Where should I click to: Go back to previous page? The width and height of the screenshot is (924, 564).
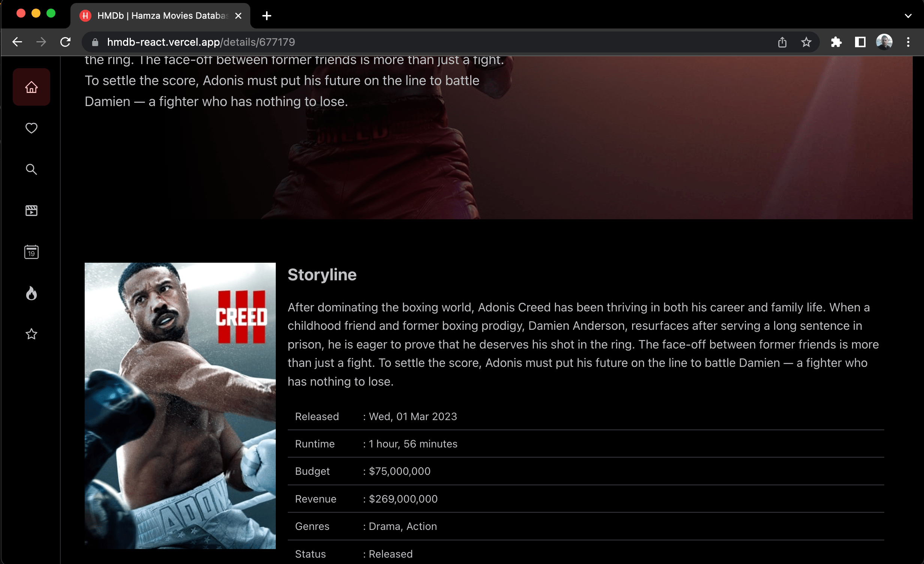[17, 42]
